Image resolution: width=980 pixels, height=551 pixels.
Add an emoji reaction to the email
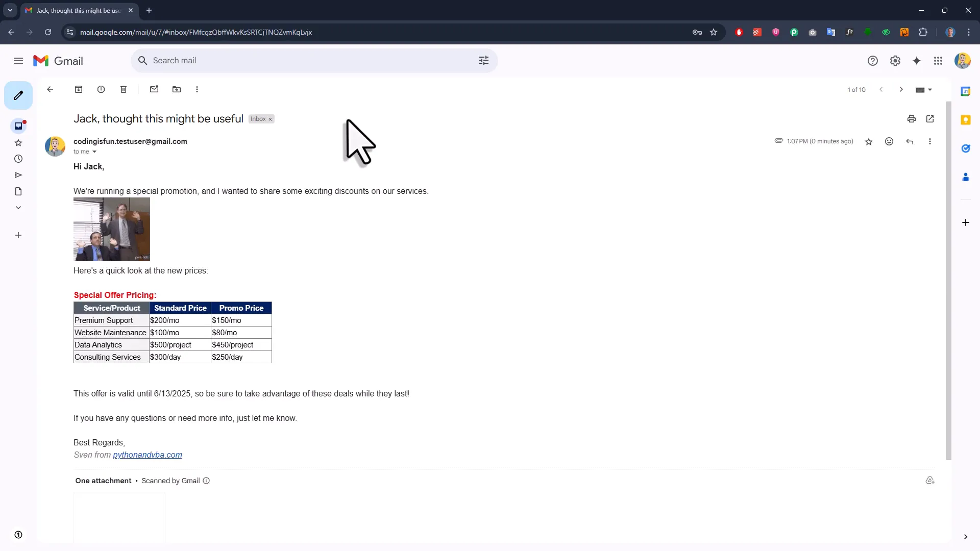coord(889,141)
